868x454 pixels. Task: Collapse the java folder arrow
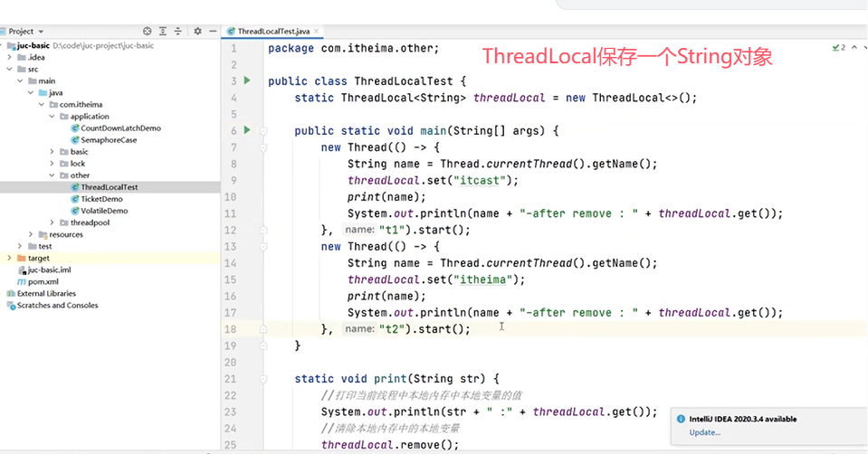[x=31, y=93]
